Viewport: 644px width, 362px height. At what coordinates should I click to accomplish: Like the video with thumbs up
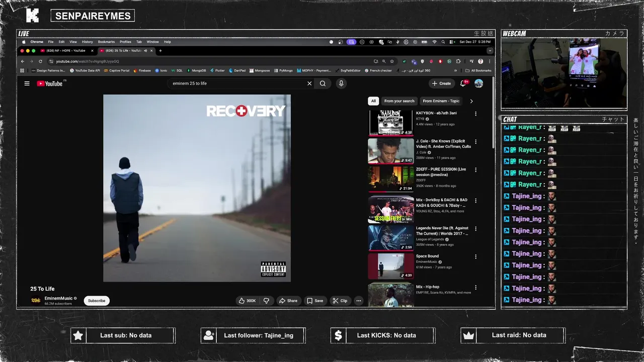pos(248,301)
